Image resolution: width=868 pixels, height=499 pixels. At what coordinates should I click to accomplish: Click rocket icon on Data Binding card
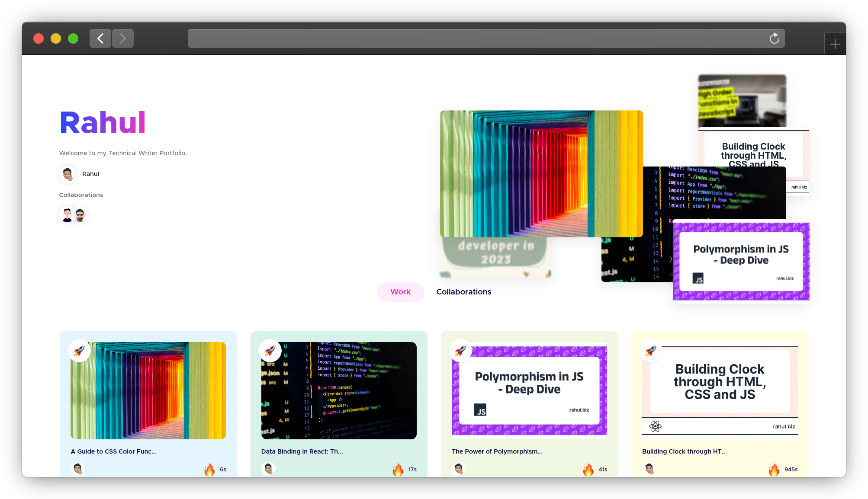[270, 351]
